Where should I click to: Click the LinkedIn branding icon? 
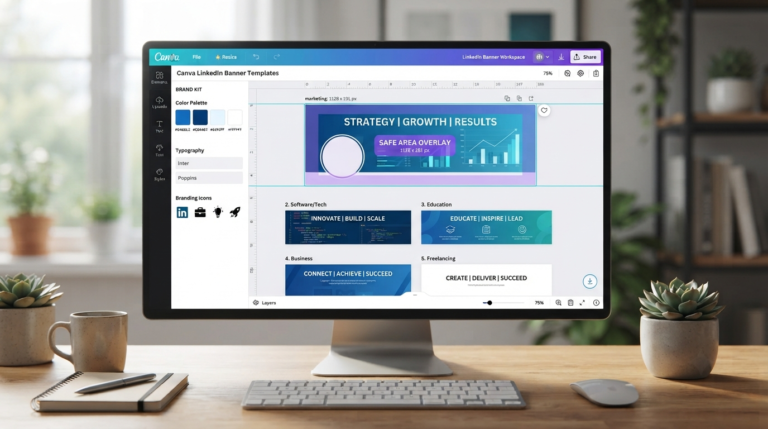182,212
